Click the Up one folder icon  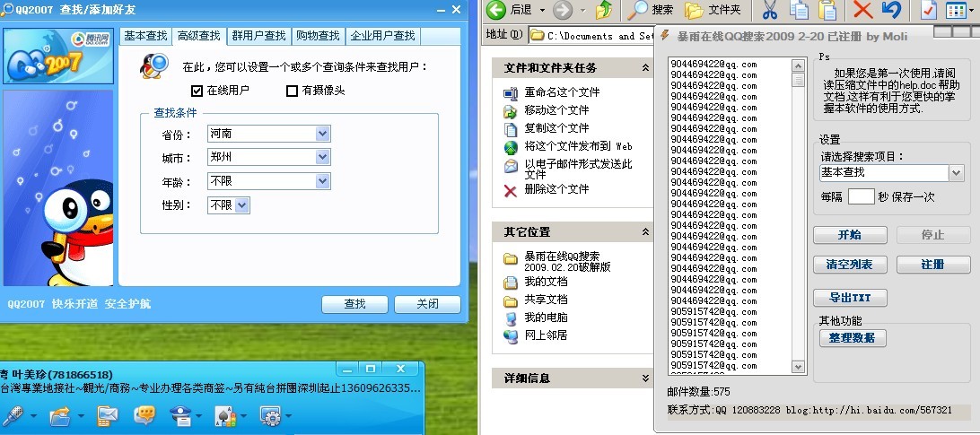(604, 9)
